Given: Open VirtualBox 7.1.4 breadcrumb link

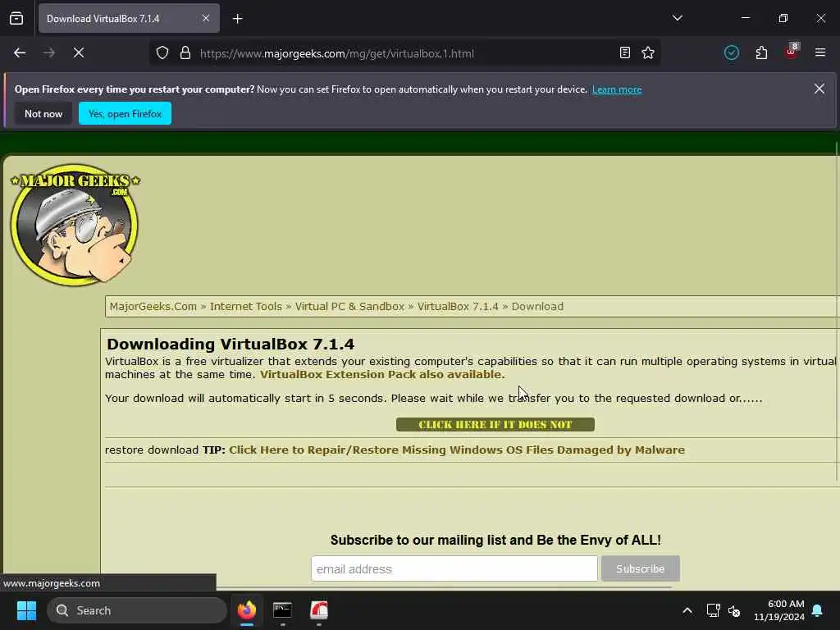Looking at the screenshot, I should point(458,307).
